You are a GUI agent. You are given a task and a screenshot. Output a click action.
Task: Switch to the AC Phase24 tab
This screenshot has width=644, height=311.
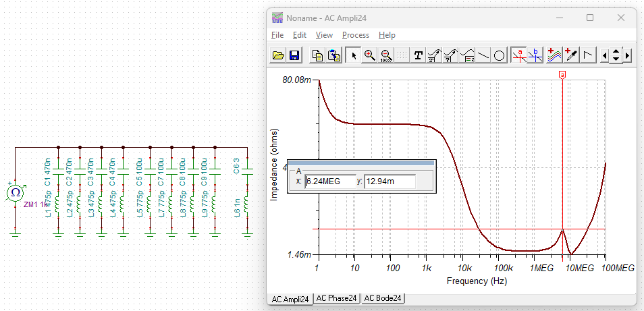click(x=337, y=298)
